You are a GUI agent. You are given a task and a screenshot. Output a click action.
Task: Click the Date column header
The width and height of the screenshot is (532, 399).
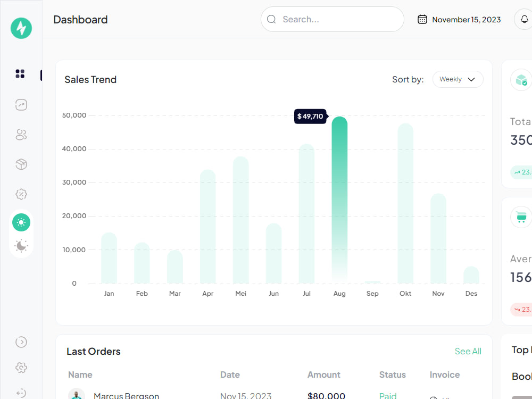tap(230, 375)
